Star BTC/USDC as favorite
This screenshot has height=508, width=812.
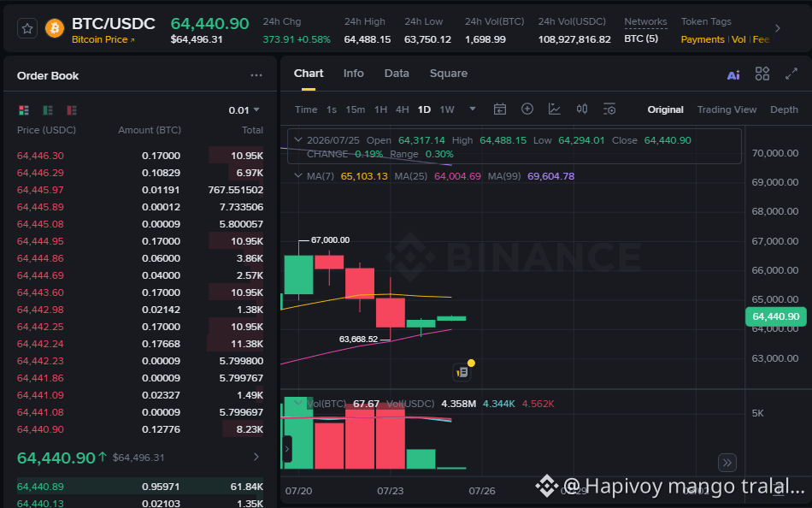(27, 28)
